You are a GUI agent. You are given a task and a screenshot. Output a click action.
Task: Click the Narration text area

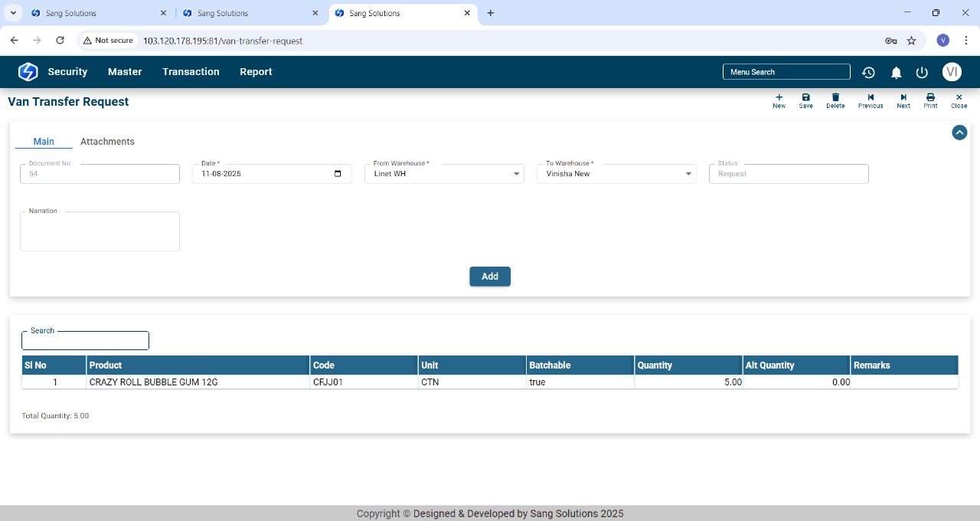pos(100,232)
